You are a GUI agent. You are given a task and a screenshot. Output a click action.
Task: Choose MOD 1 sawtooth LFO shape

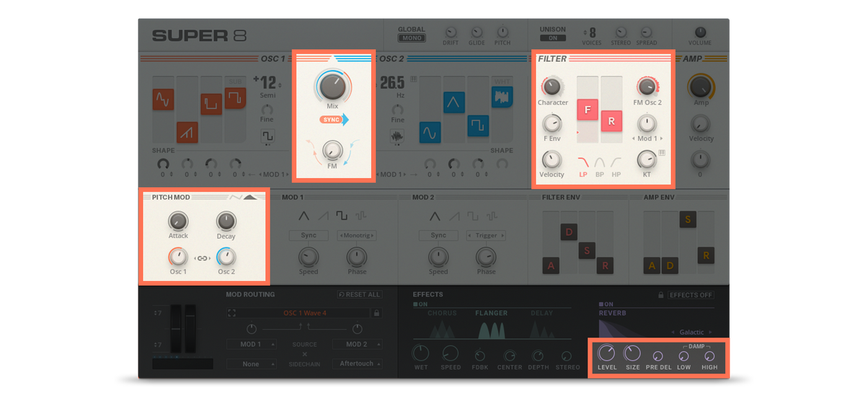coord(323,216)
